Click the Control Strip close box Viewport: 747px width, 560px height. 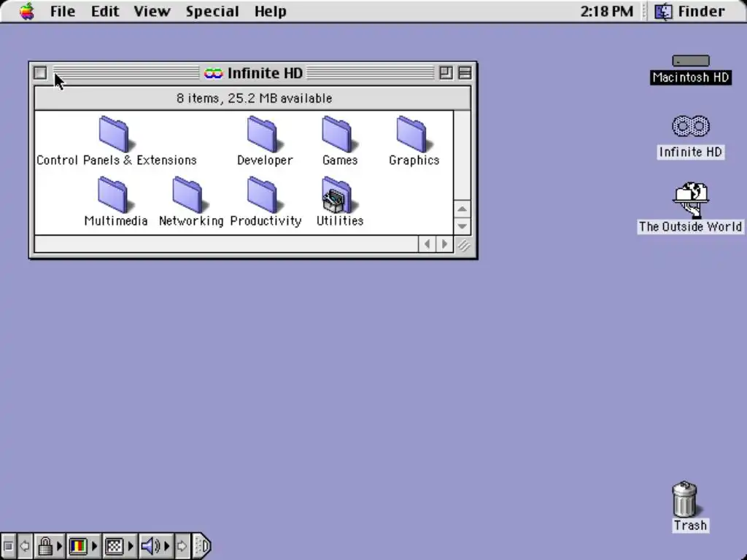[8, 545]
